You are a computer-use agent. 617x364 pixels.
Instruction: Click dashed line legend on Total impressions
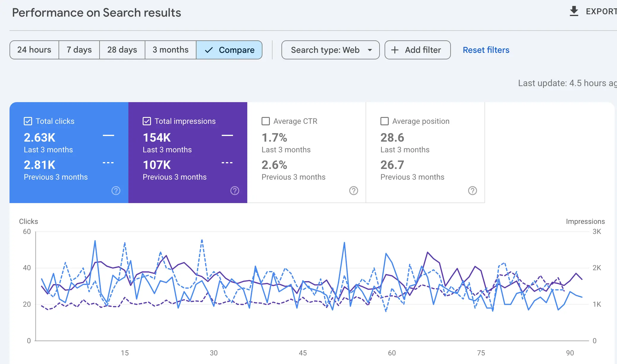(x=227, y=163)
